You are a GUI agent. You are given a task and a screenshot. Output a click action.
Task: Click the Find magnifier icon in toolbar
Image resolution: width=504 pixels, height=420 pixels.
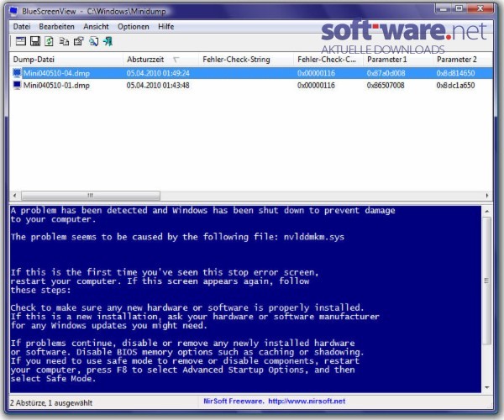93,41
